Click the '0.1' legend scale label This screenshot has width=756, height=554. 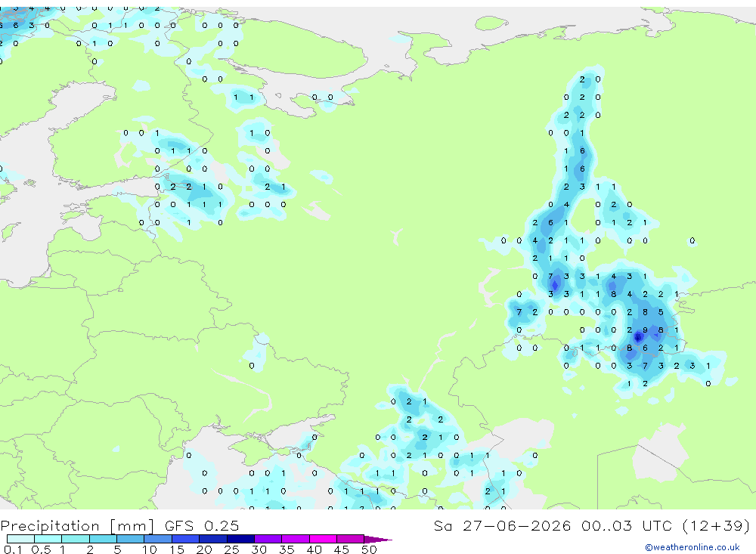(x=13, y=549)
